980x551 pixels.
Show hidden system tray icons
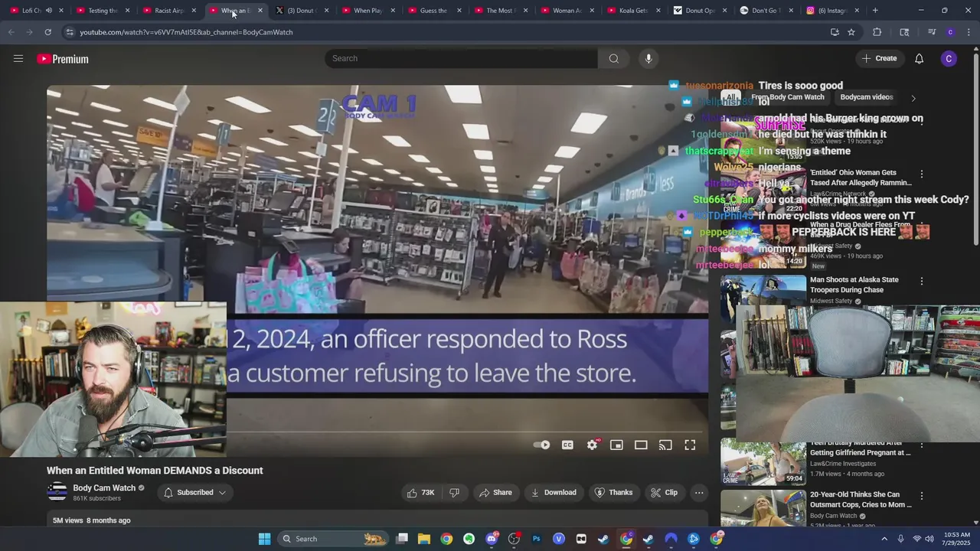pos(884,539)
